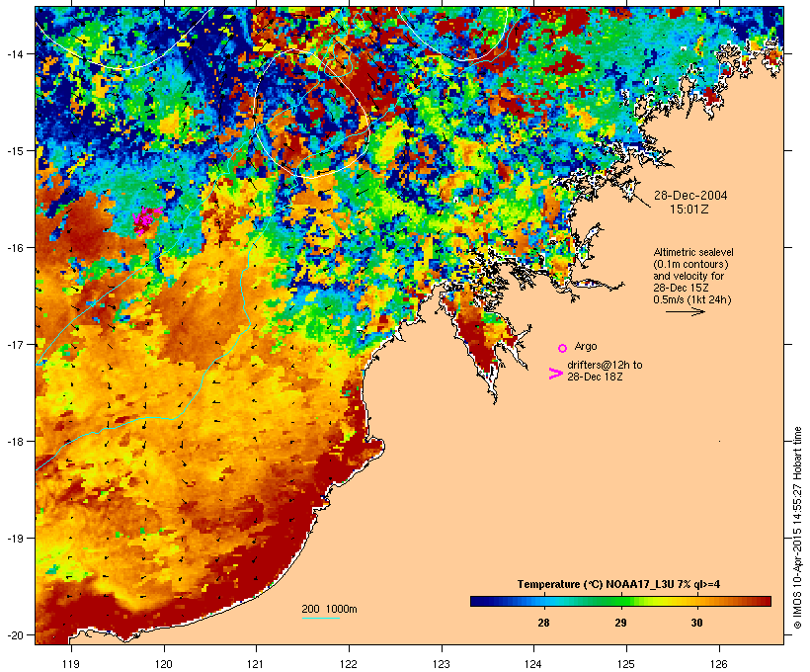This screenshot has height=672, width=810.
Task: Click the 'drifters@12h to' legend label
Action: [x=605, y=365]
